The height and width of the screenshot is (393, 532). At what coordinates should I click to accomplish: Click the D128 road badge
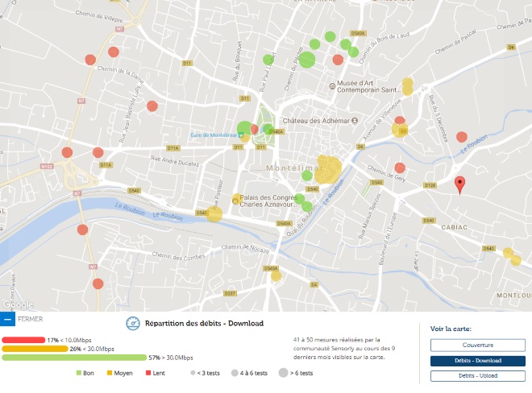pyautogui.click(x=430, y=185)
